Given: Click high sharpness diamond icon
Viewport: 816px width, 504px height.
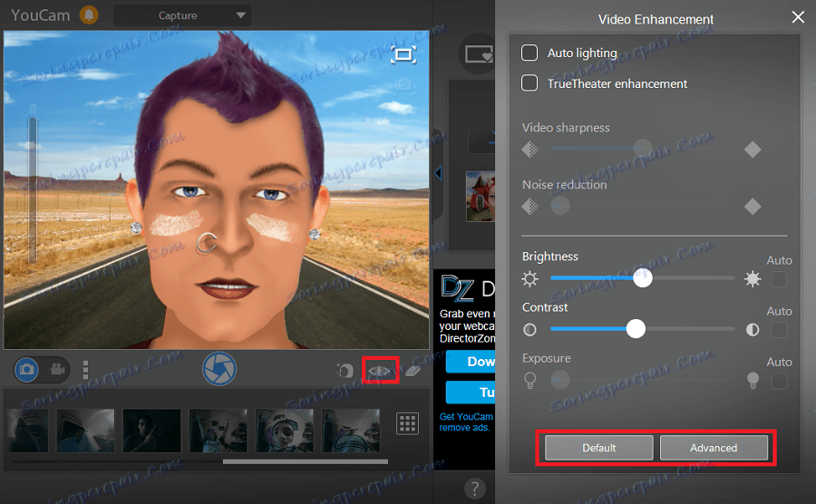Looking at the screenshot, I should tap(753, 150).
